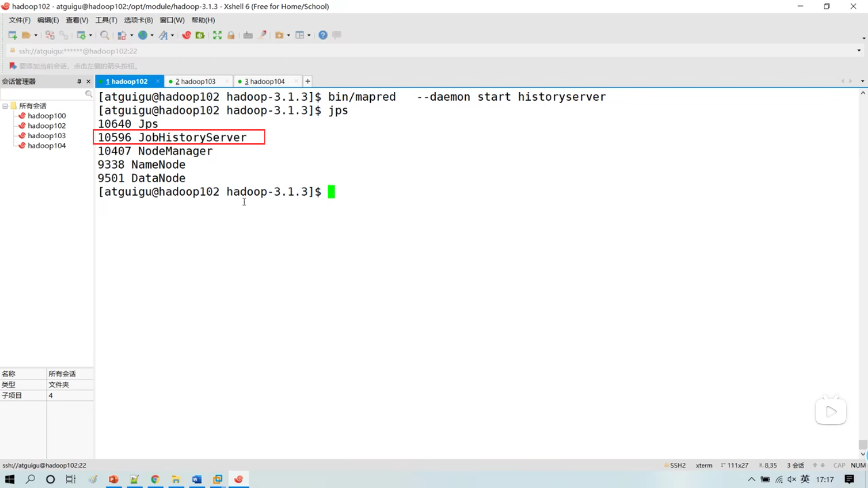Open the tab list dropdown arrow
The height and width of the screenshot is (488, 868).
click(863, 81)
